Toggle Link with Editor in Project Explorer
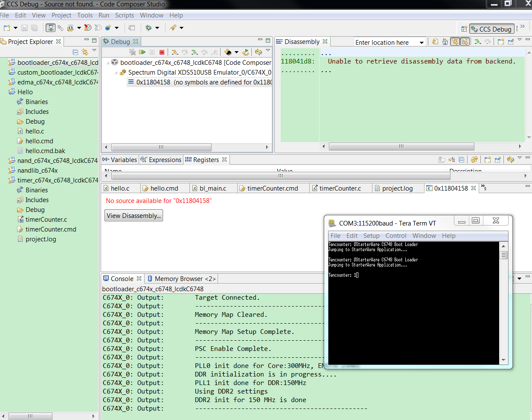Image resolution: width=532 pixels, height=420 pixels. [x=84, y=52]
